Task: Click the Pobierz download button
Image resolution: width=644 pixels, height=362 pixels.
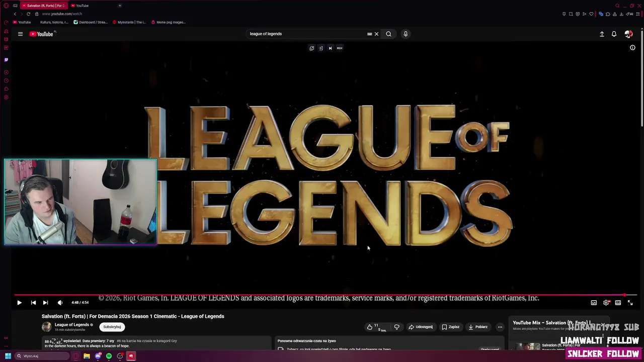Action: (478, 327)
